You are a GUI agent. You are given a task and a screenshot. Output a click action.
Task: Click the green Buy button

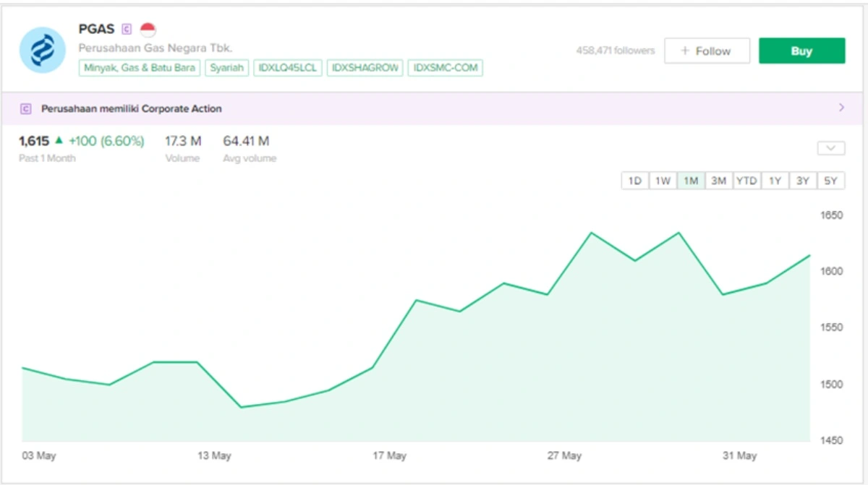pos(801,51)
